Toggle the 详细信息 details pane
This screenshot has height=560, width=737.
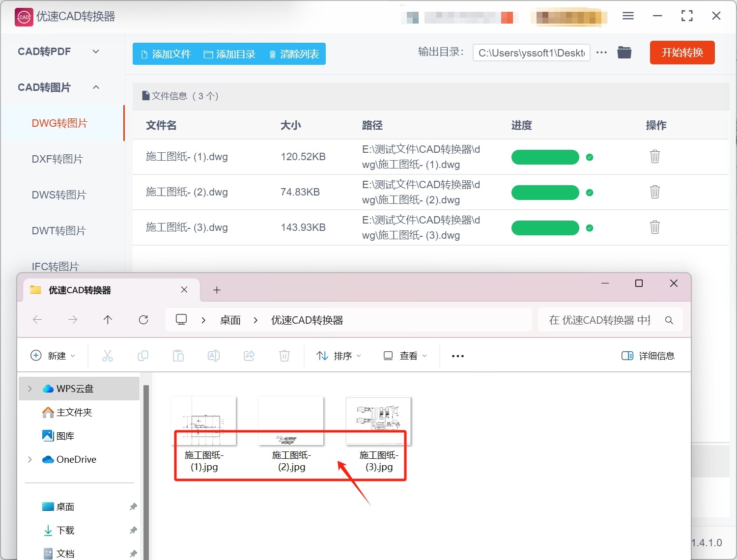tap(648, 356)
